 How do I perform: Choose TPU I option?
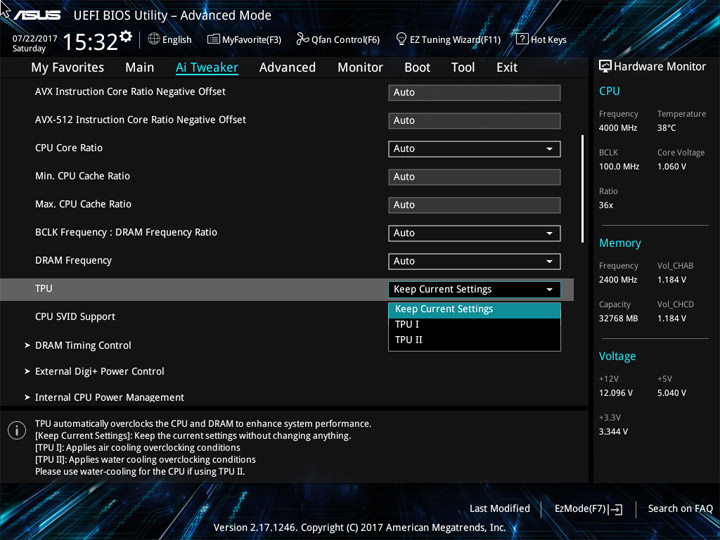pos(474,325)
